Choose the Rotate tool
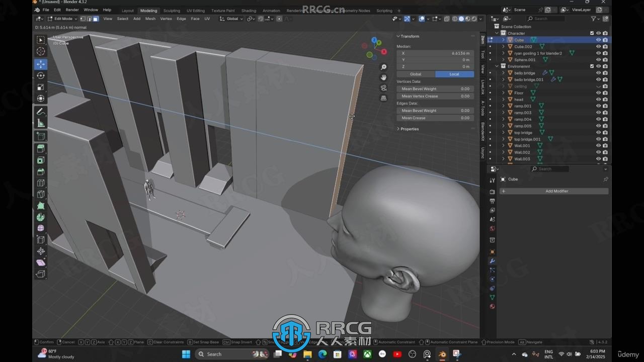This screenshot has width=644, height=362. pos(41,75)
